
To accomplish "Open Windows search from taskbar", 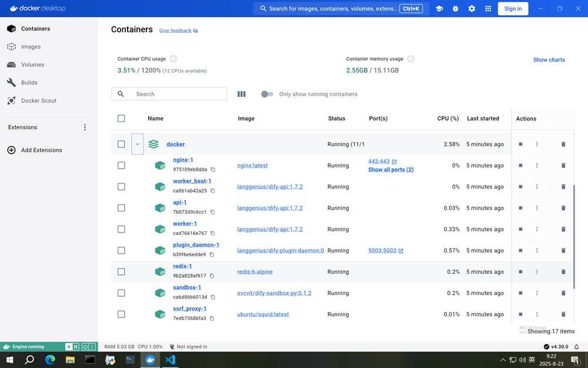I will [29, 360].
